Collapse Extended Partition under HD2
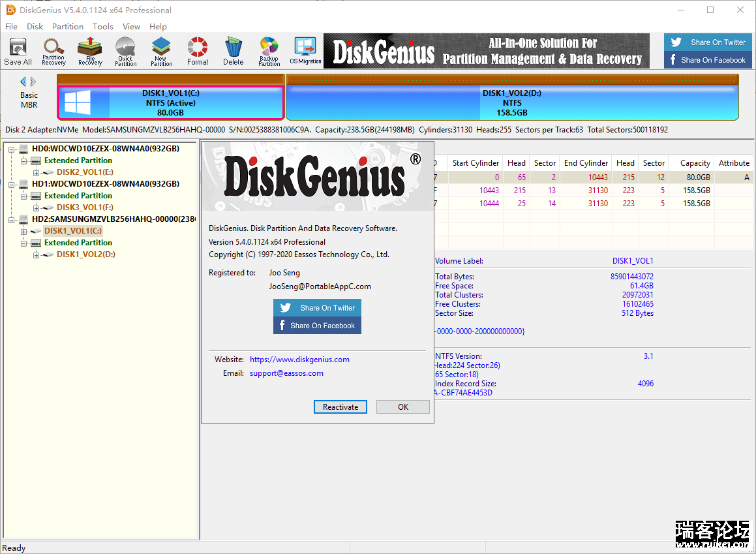 click(x=23, y=243)
